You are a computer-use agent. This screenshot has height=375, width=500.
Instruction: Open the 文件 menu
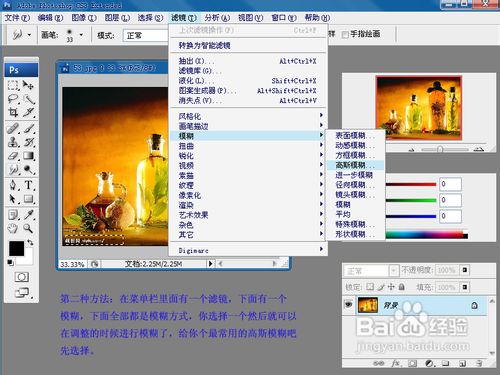pyautogui.click(x=17, y=18)
